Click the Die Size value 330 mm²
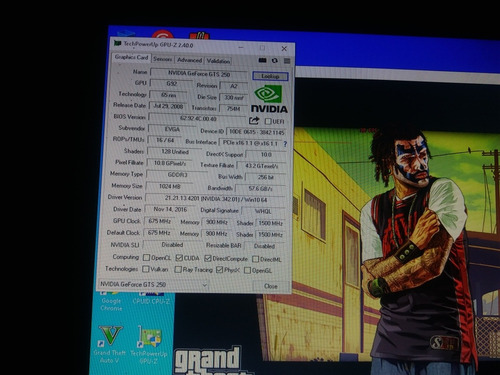This screenshot has width=500, height=375. pos(234,98)
